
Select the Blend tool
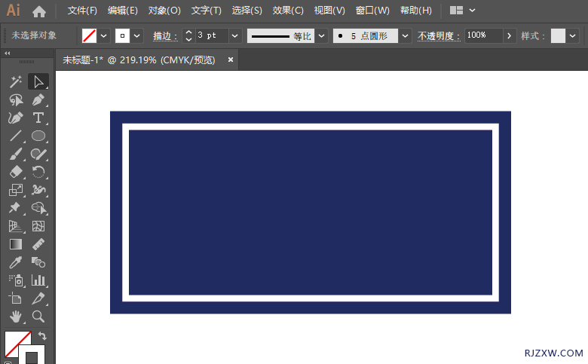tap(38, 262)
